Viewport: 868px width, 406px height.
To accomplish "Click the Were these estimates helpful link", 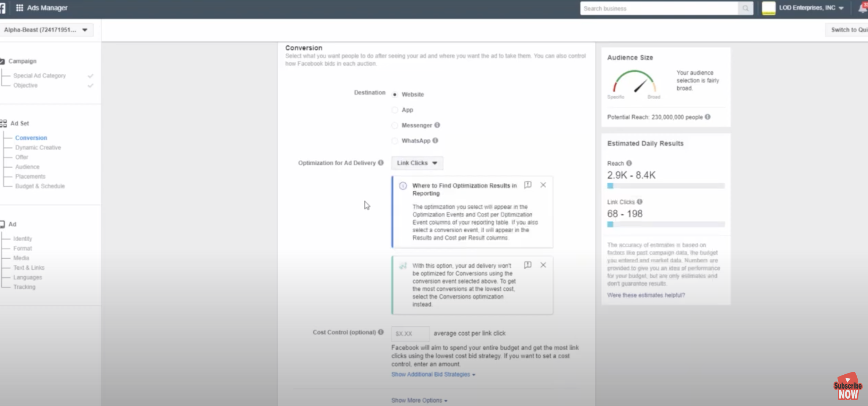I will [x=646, y=295].
